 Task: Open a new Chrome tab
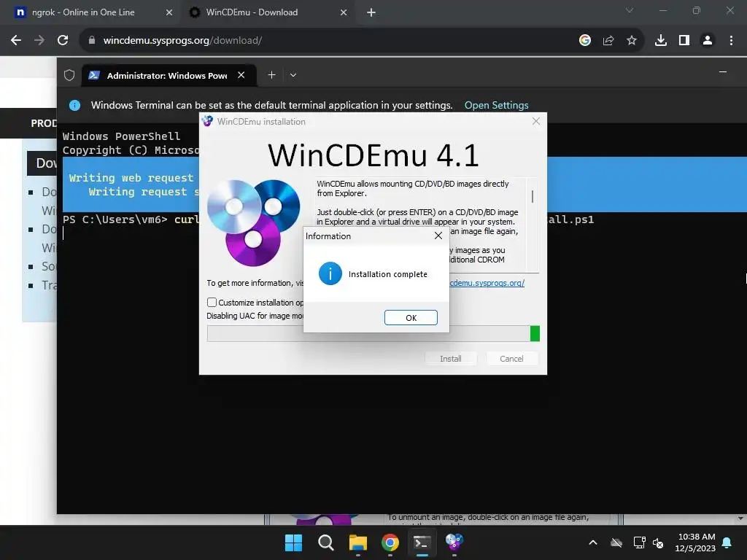coord(371,12)
